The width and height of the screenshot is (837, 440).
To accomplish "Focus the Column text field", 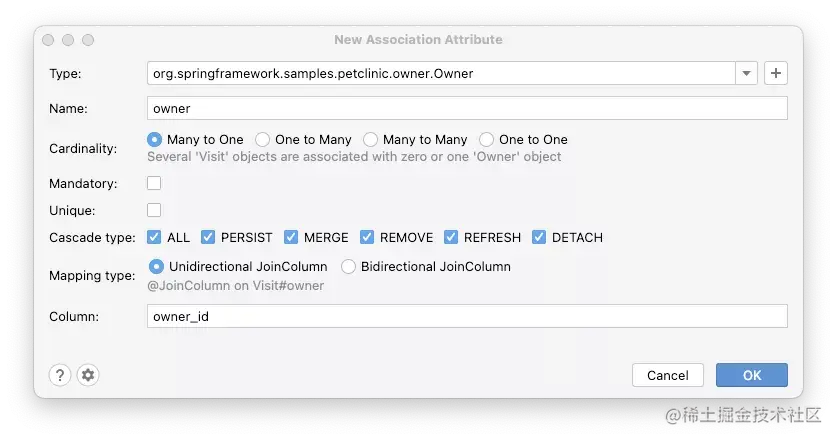I will point(467,316).
